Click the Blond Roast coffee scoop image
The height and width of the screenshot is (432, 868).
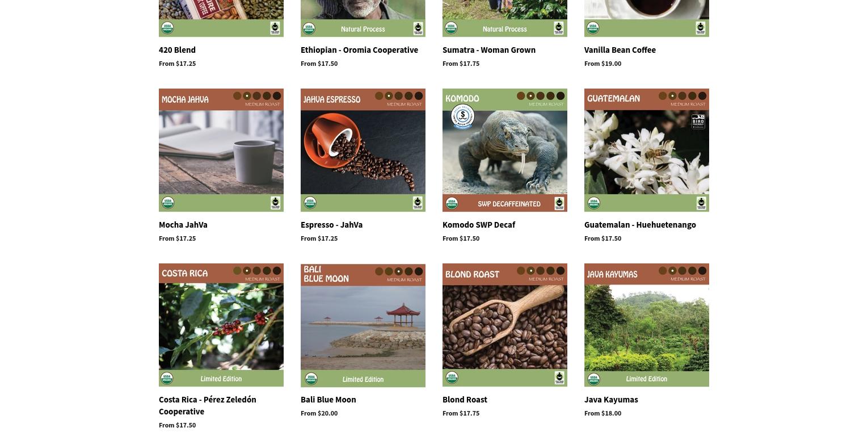[x=505, y=325]
